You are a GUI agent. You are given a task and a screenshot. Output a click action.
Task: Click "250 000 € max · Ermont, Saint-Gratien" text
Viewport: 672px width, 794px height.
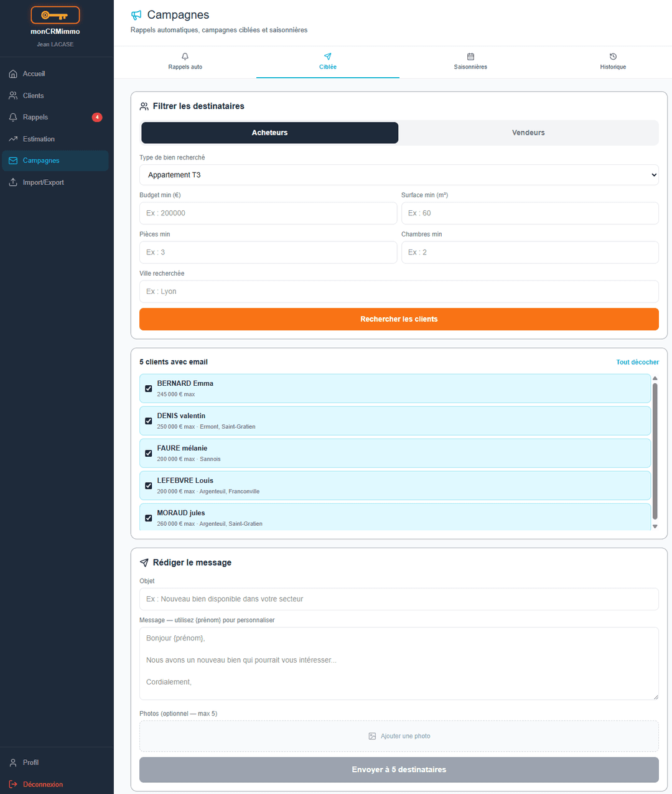click(206, 427)
